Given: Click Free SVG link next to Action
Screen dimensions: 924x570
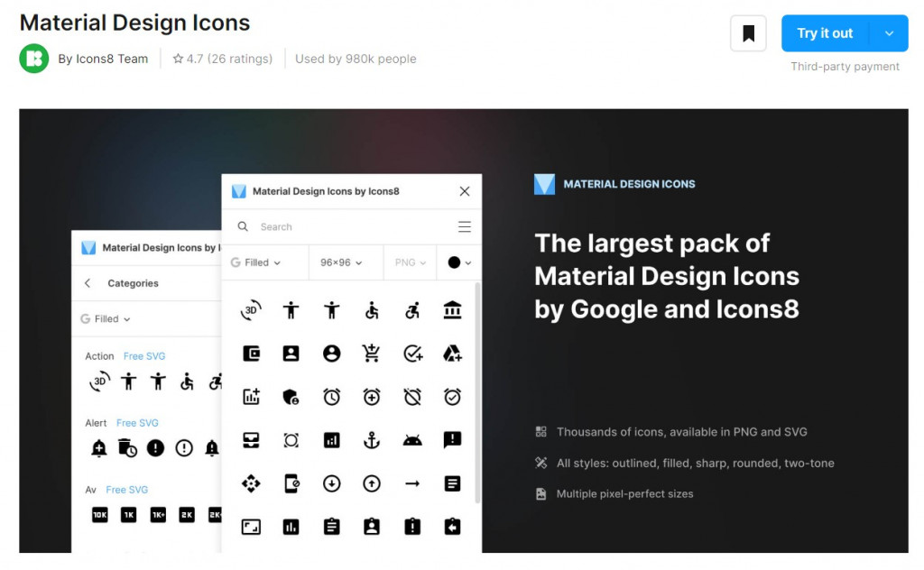Looking at the screenshot, I should point(144,356).
